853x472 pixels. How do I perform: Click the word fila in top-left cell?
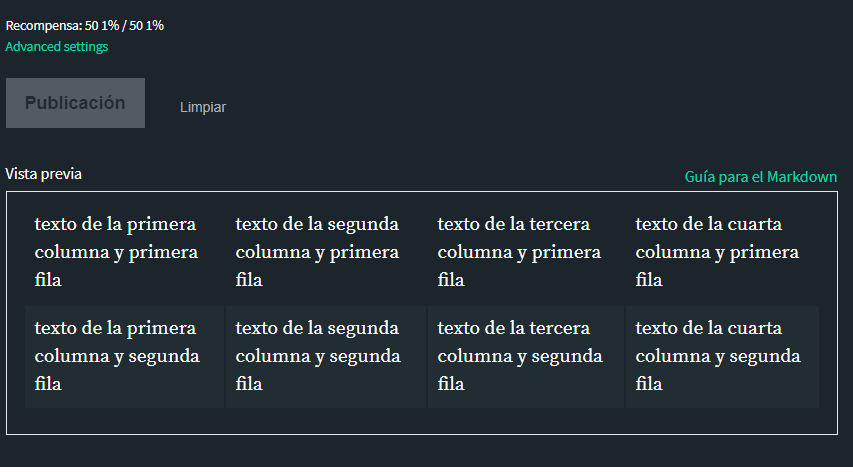pyautogui.click(x=48, y=281)
